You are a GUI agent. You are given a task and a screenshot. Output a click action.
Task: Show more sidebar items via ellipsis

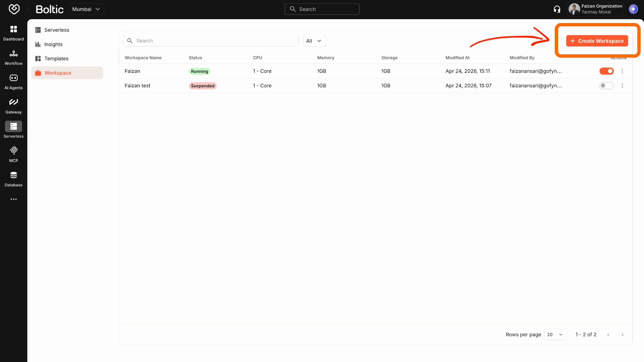tap(14, 199)
